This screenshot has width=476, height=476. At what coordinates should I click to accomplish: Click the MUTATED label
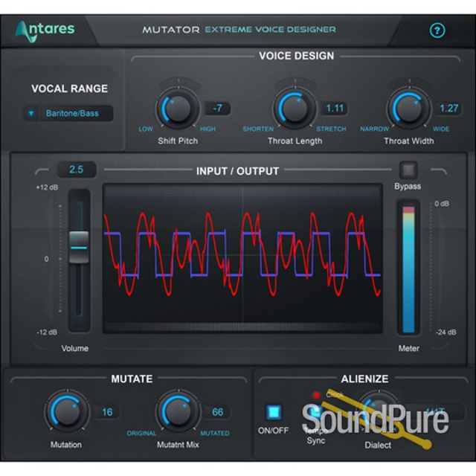[215, 433]
